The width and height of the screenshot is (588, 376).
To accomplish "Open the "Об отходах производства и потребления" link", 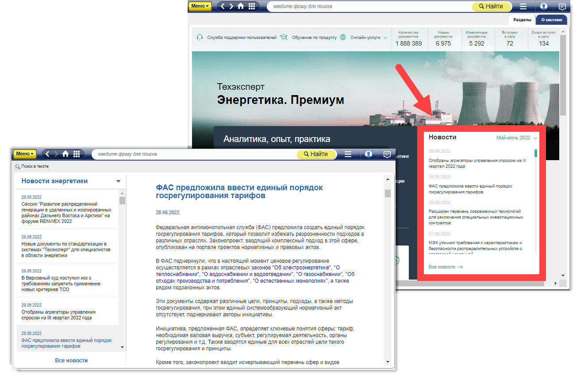I will (255, 277).
